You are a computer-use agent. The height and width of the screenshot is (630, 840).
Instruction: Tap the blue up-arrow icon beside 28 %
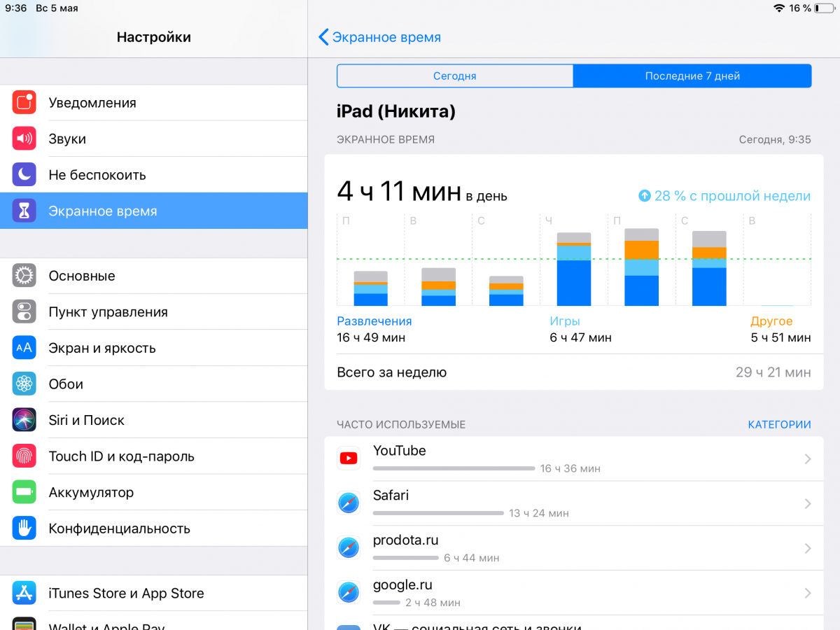pos(645,196)
